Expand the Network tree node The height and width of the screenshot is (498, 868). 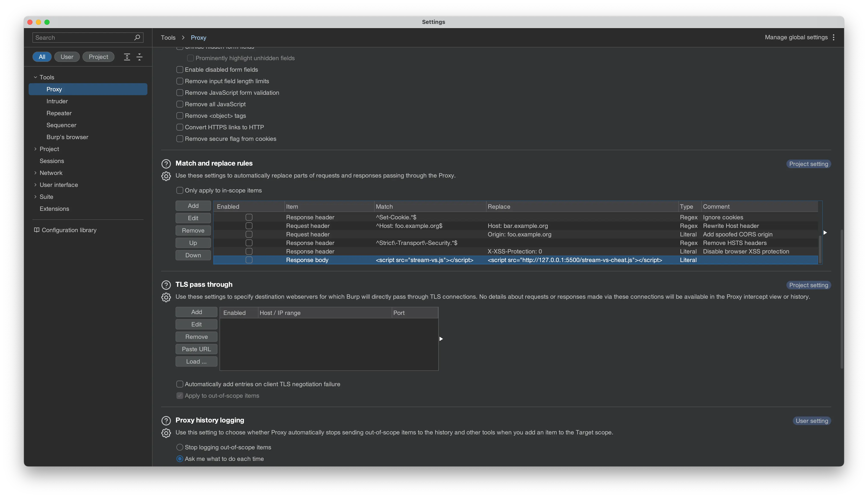(x=35, y=173)
